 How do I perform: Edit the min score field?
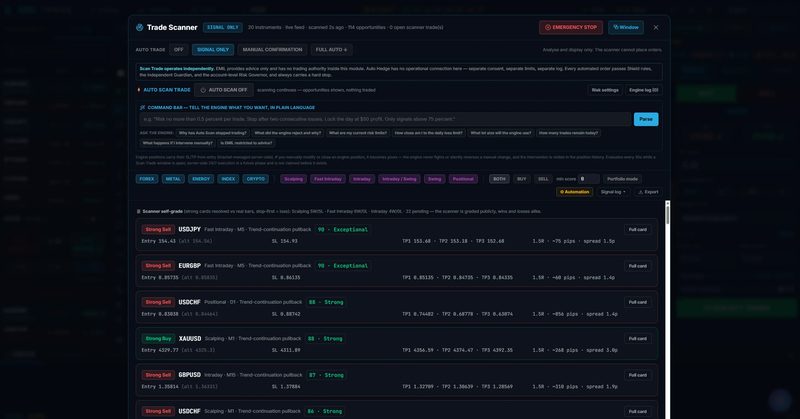click(589, 179)
